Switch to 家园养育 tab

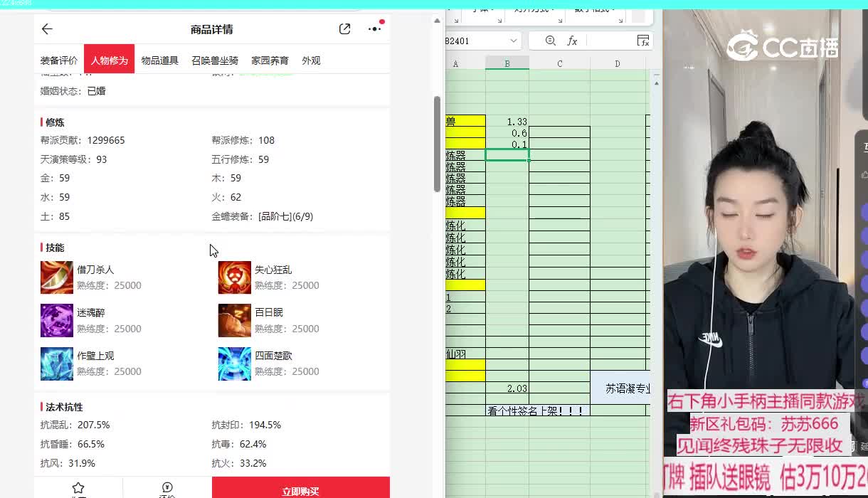(x=270, y=60)
